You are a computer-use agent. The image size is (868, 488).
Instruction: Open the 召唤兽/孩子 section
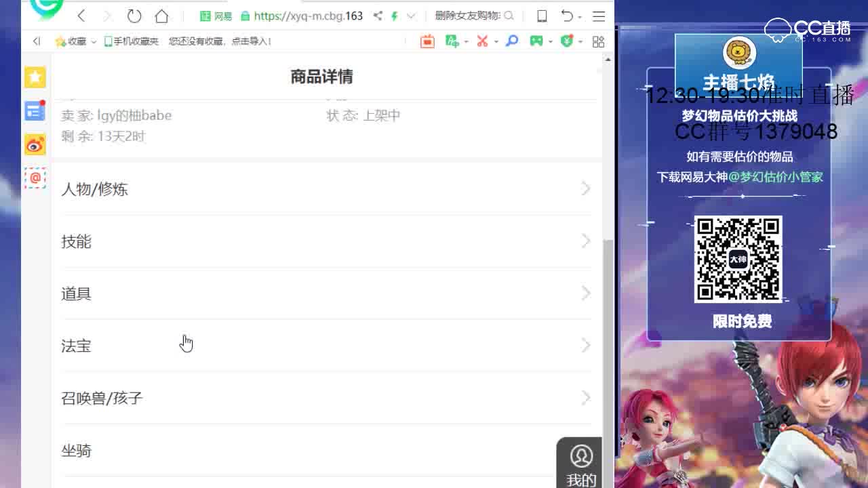pyautogui.click(x=327, y=398)
